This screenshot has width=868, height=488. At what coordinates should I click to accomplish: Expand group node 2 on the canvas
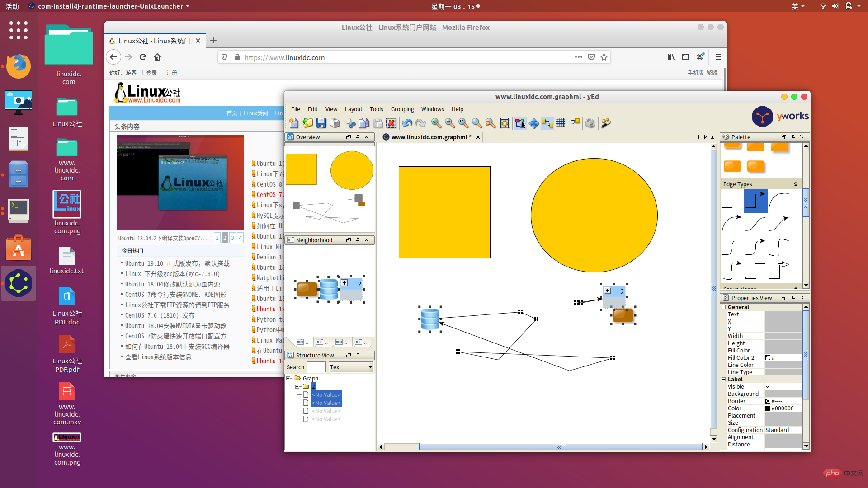tap(608, 291)
